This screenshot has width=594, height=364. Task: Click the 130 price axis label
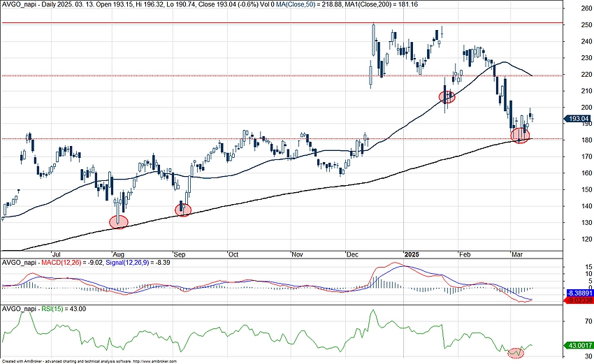pyautogui.click(x=586, y=223)
